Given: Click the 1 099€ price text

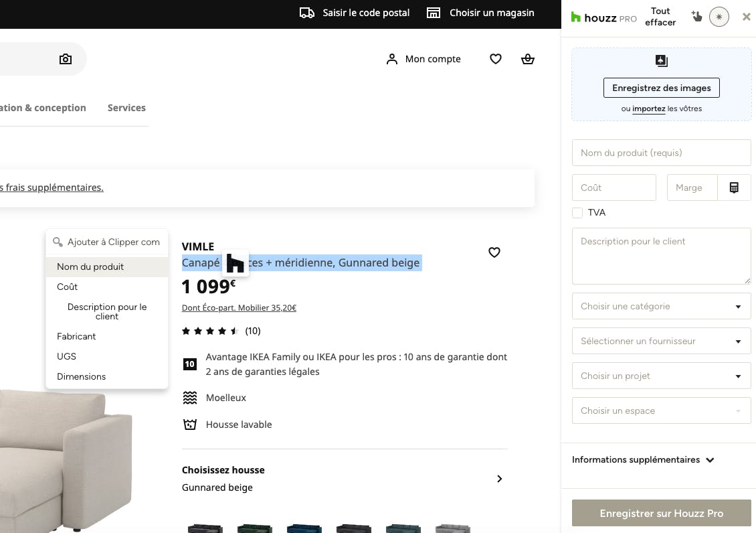Looking at the screenshot, I should [x=209, y=287].
